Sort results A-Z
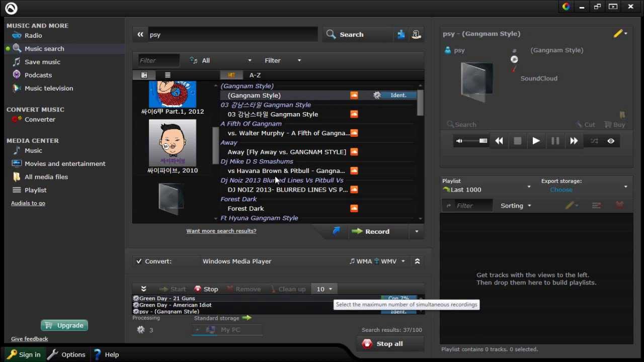The image size is (644, 362). [x=255, y=75]
